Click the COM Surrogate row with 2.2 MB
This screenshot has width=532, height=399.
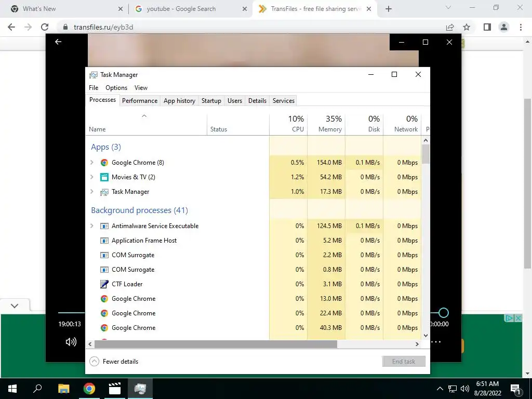254,255
